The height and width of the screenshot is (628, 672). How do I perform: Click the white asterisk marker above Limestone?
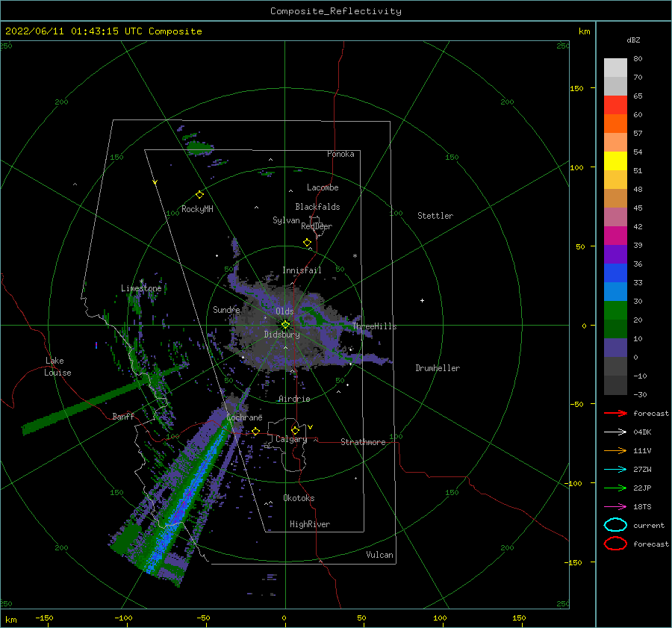[141, 282]
